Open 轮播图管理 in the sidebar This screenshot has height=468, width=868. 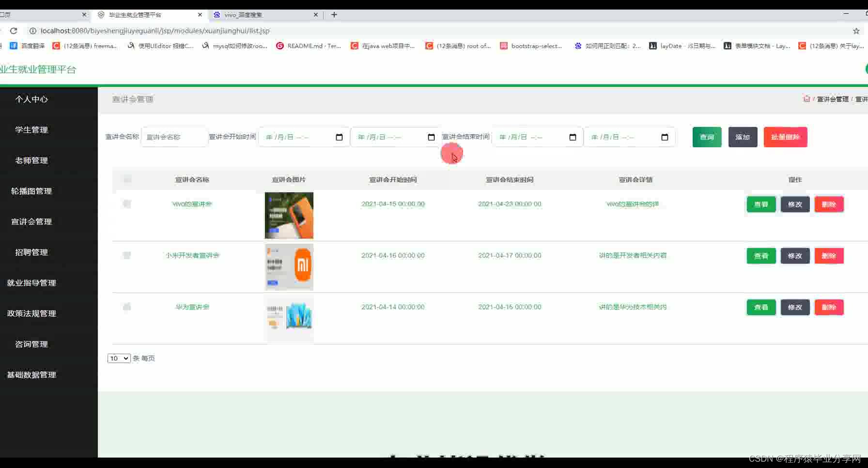coord(31,191)
